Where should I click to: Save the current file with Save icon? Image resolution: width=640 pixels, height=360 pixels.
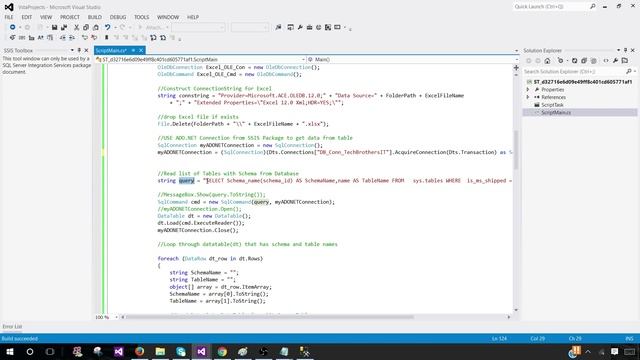[54, 27]
